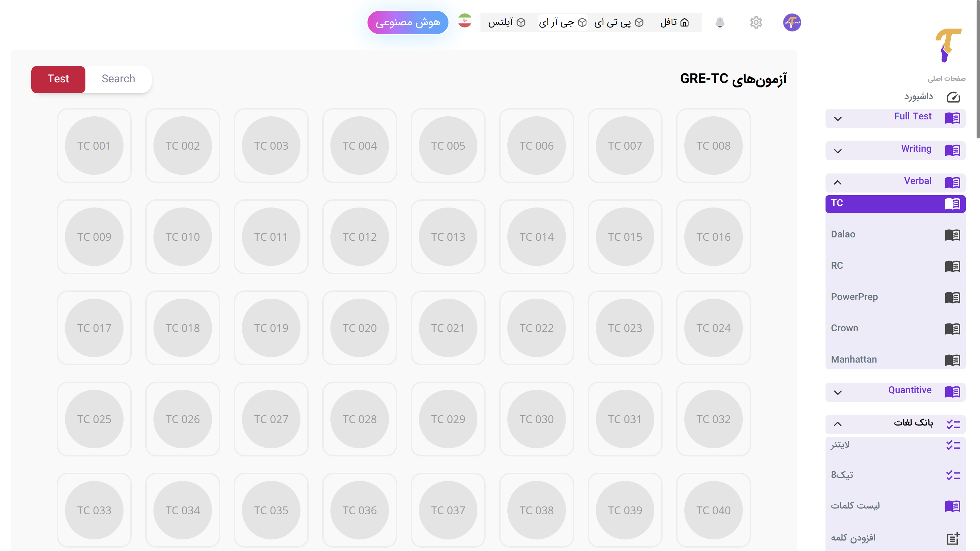Image resolution: width=980 pixels, height=551 pixels.
Task: Click the notification bell icon
Action: pyautogui.click(x=720, y=22)
